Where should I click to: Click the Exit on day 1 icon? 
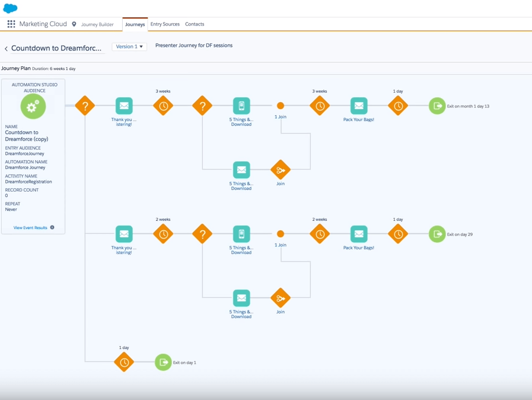click(x=163, y=362)
